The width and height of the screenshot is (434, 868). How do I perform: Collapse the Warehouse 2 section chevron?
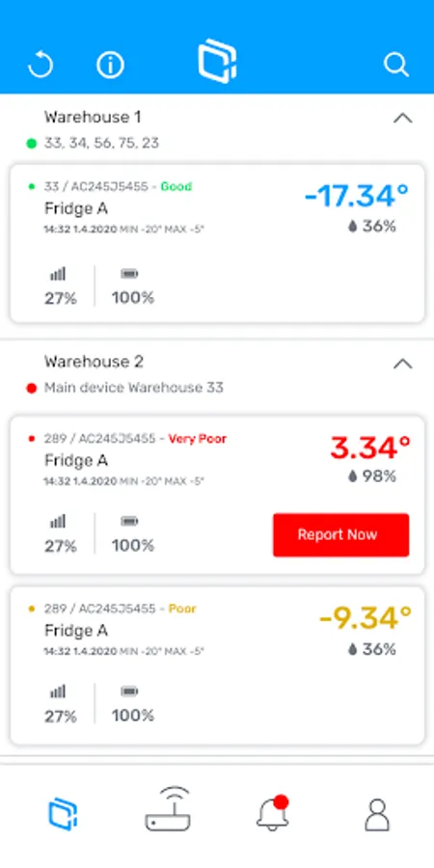click(402, 364)
